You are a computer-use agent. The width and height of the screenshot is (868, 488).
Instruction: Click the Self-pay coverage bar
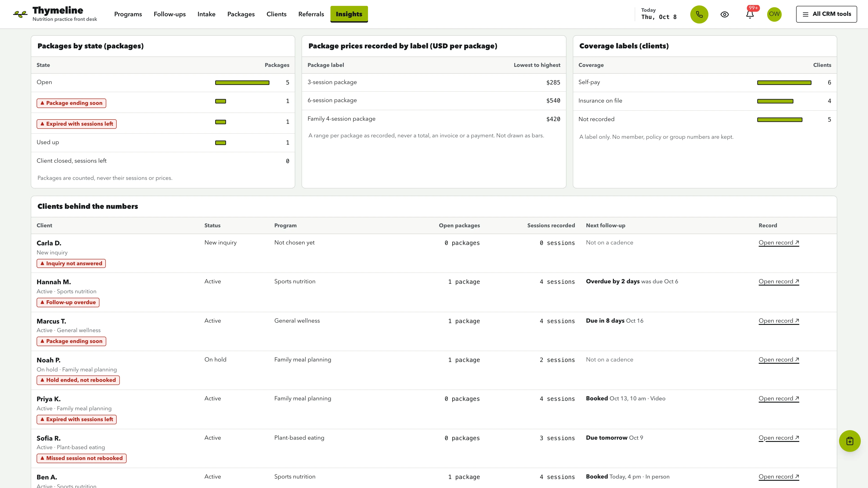[784, 82]
